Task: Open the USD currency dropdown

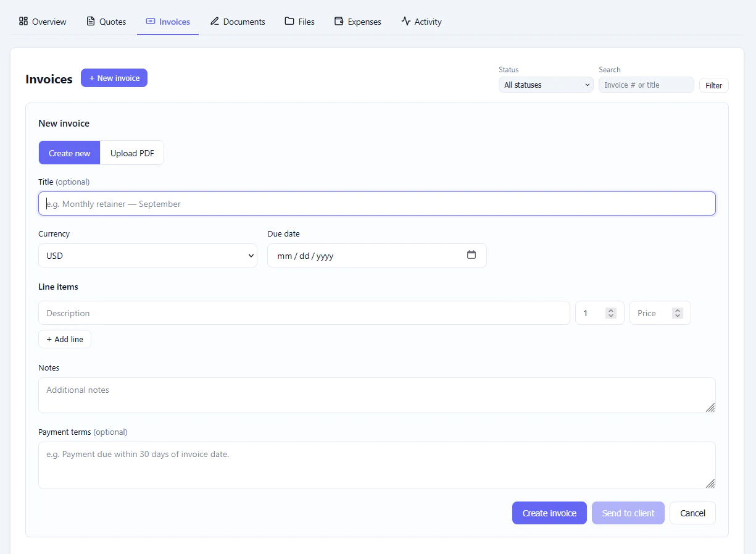Action: [147, 255]
